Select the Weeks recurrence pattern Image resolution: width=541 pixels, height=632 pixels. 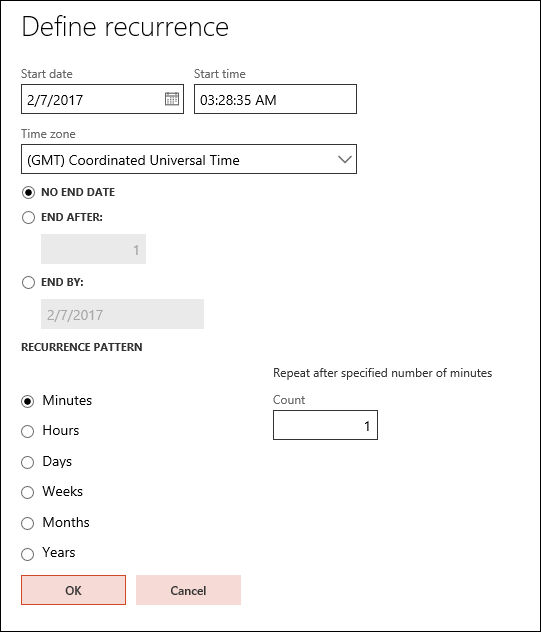[x=27, y=492]
